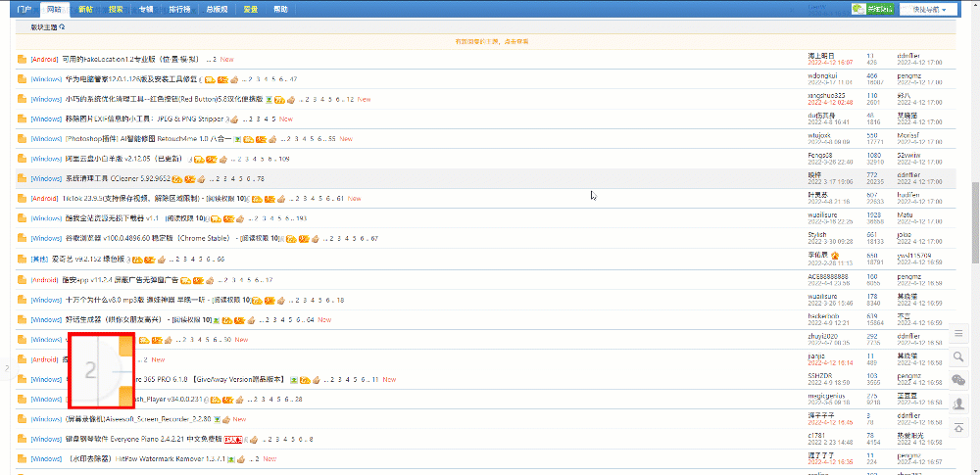Image resolution: width=980 pixels, height=475 pixels.
Task: Open the 帮助 nav item
Action: [281, 10]
